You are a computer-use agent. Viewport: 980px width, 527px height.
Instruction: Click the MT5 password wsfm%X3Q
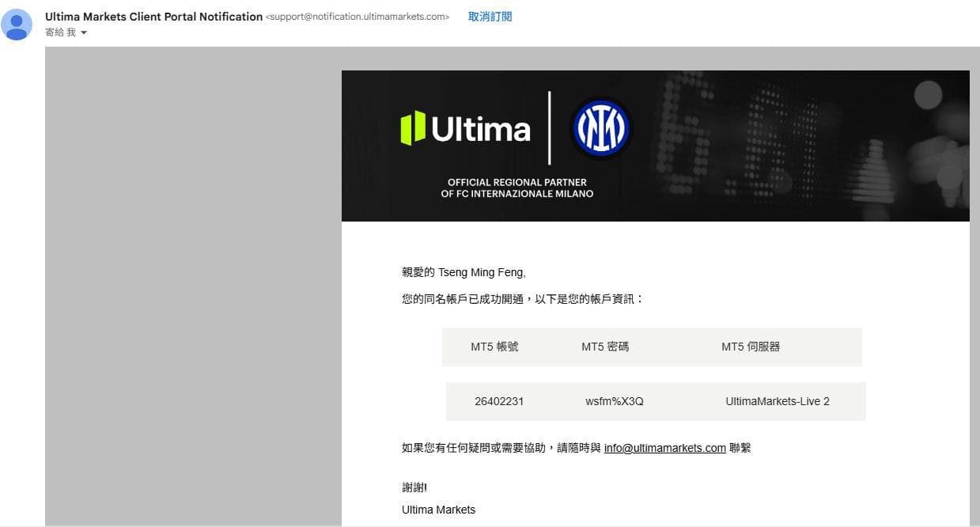click(x=615, y=401)
